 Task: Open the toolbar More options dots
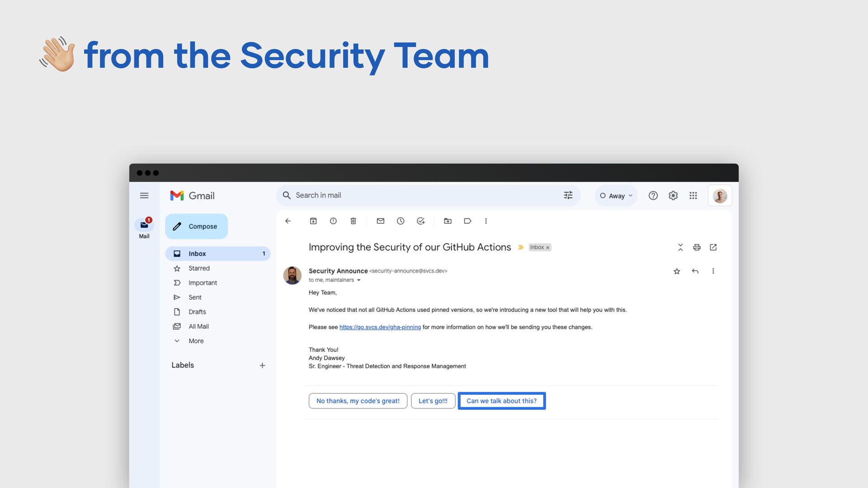[486, 221]
